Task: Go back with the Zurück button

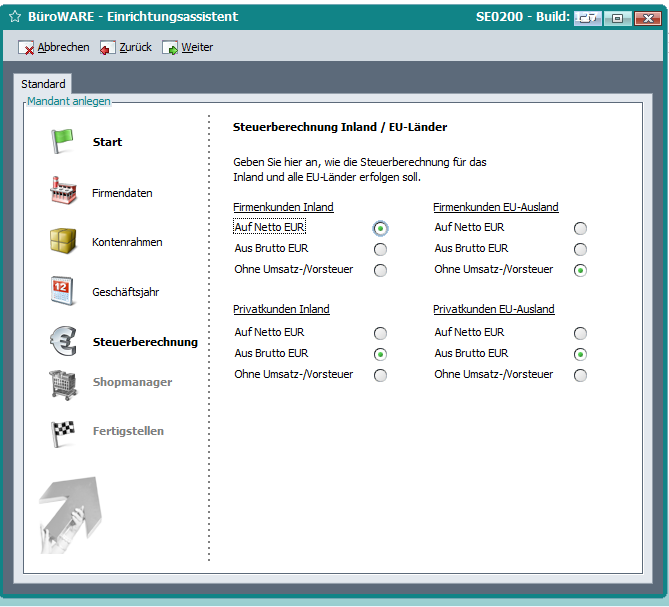Action: tap(126, 47)
